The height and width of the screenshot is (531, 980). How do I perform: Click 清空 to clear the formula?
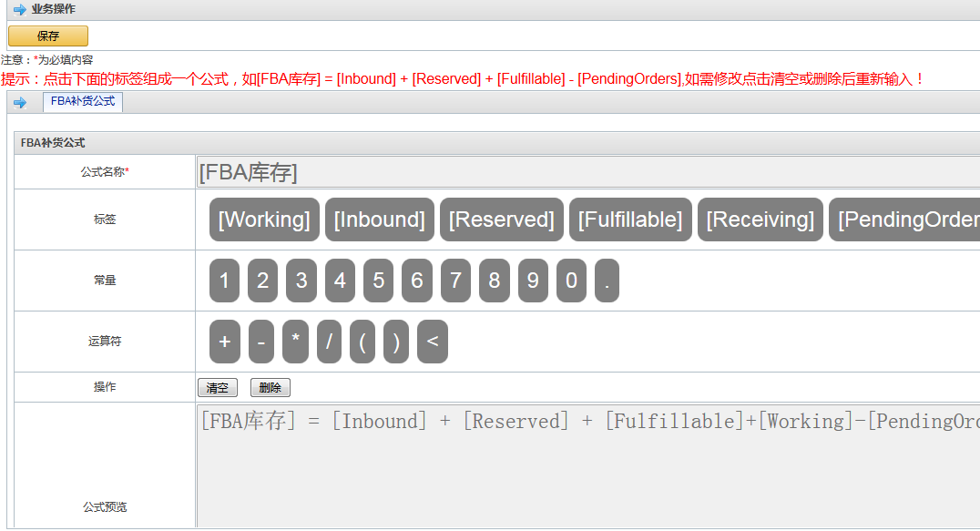[218, 388]
